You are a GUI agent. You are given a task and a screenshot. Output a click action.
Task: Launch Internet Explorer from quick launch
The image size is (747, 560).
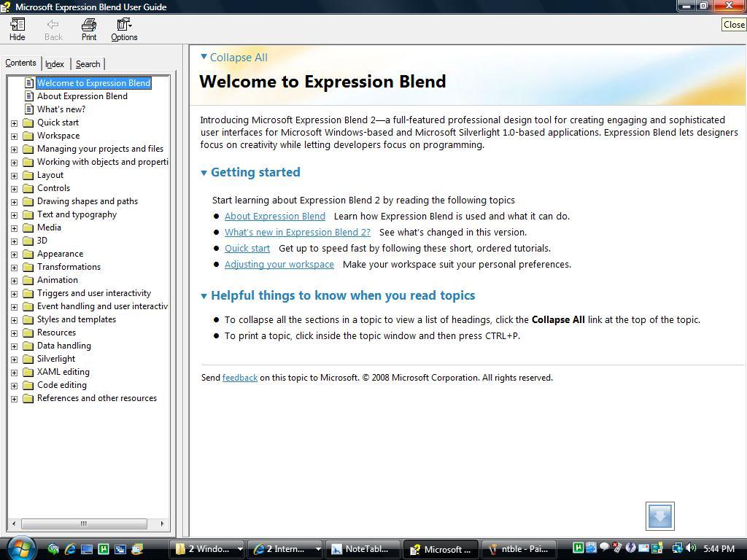pyautogui.click(x=70, y=549)
